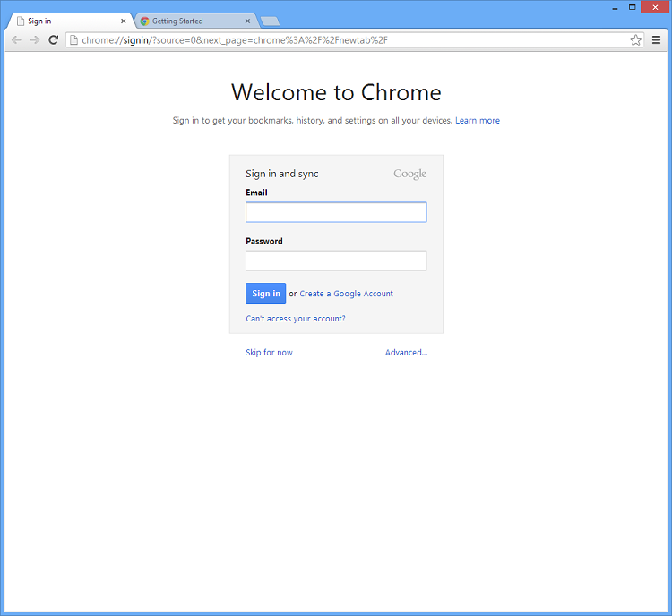Open the Create a Google Account link
672x616 pixels.
pos(346,294)
